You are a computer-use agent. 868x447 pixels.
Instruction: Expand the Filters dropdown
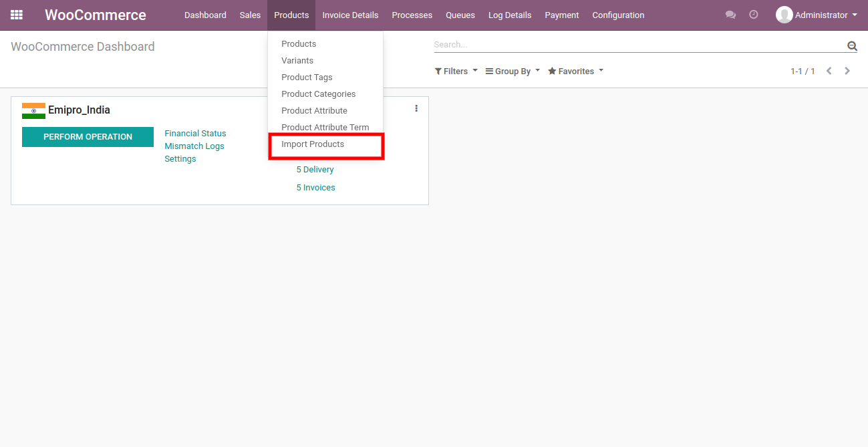point(456,71)
